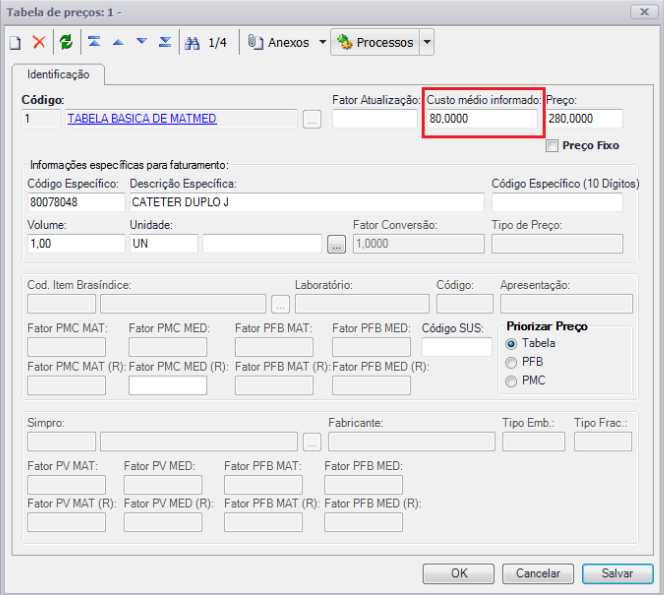Click the Tipo de Preço field
Image resolution: width=664 pixels, height=595 pixels.
coord(557,244)
